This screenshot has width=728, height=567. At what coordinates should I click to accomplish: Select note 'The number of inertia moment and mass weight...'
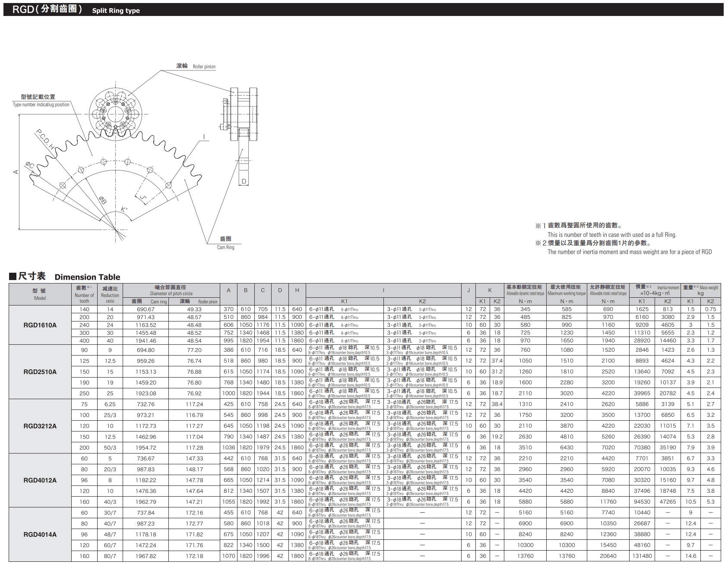click(x=630, y=252)
